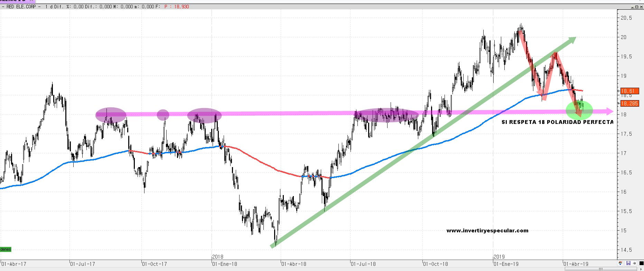Click the green 'denes' label at left

6,249
